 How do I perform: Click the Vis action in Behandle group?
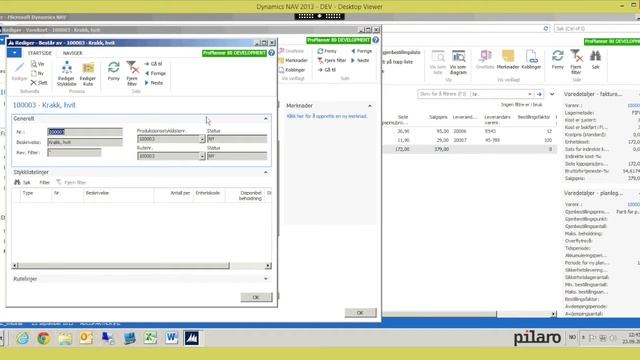click(x=38, y=64)
